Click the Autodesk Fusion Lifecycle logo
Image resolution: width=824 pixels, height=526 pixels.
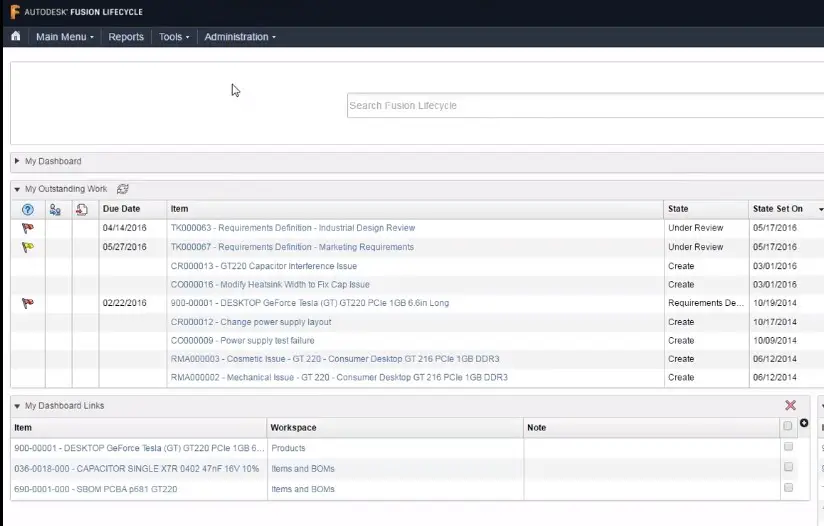tap(76, 12)
